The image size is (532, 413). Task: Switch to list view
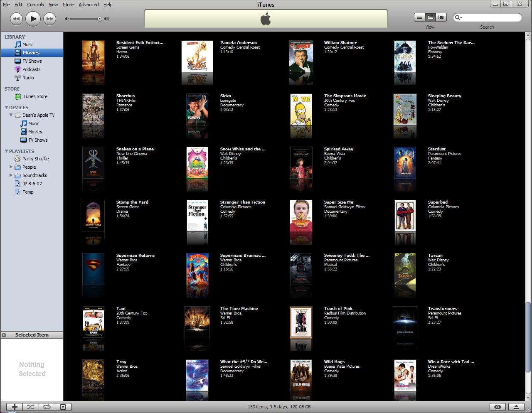click(419, 17)
